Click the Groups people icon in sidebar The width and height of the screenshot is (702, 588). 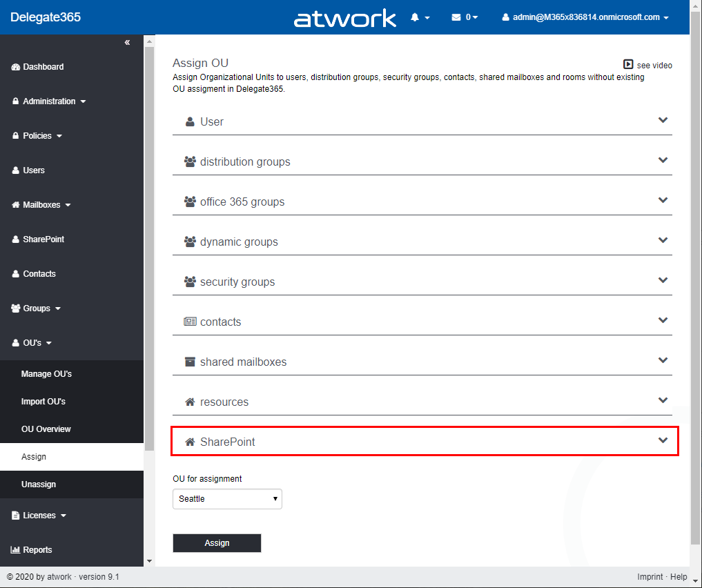[x=16, y=308]
